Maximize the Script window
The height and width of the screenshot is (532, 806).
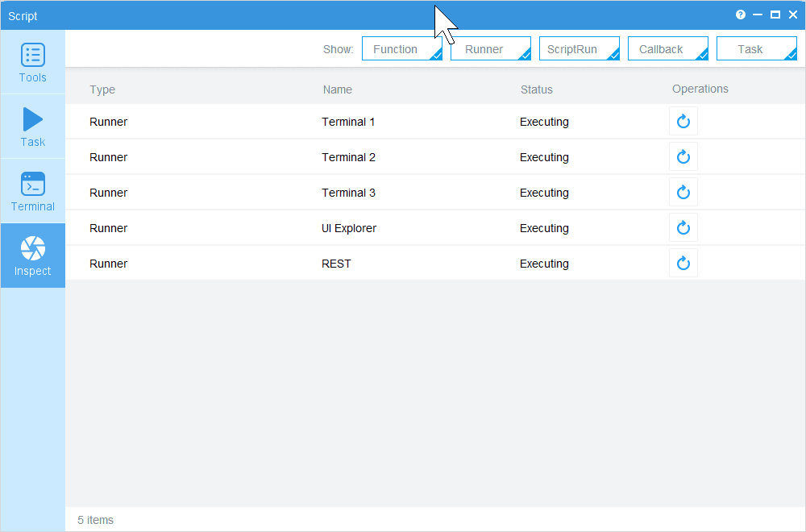click(x=775, y=15)
